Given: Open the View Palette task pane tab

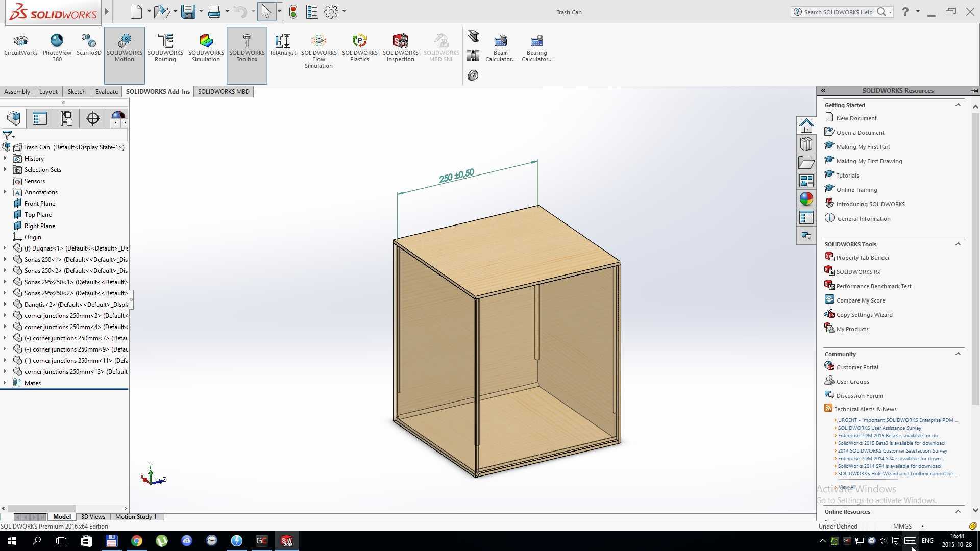Looking at the screenshot, I should [806, 181].
